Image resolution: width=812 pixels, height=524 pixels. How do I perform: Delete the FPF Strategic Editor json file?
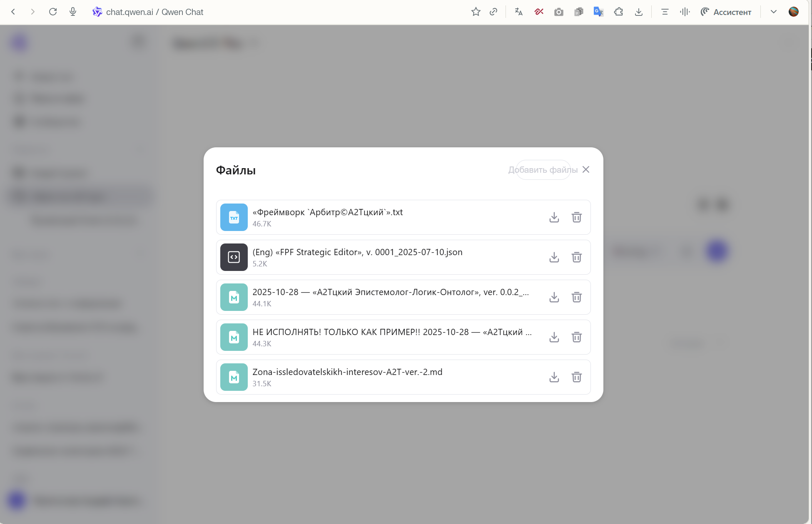576,257
